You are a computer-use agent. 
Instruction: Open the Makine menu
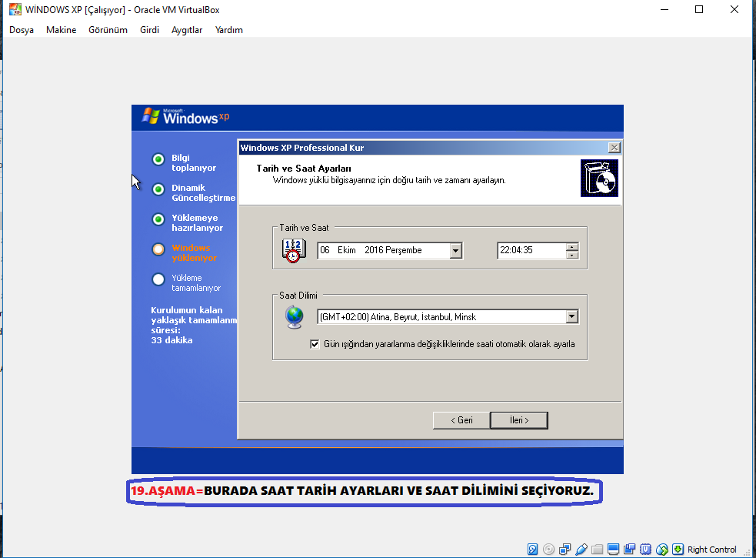(62, 30)
